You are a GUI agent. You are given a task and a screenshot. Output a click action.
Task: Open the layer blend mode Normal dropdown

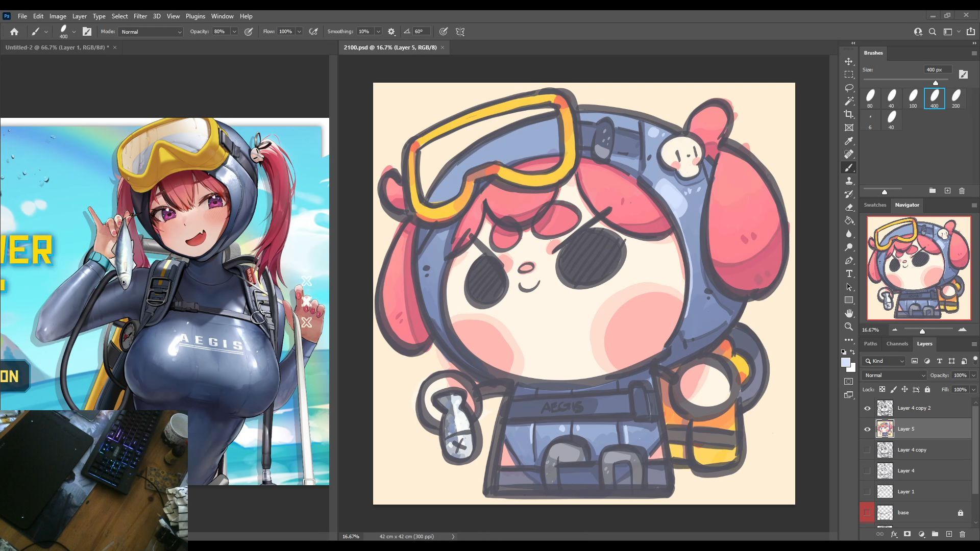[894, 375]
